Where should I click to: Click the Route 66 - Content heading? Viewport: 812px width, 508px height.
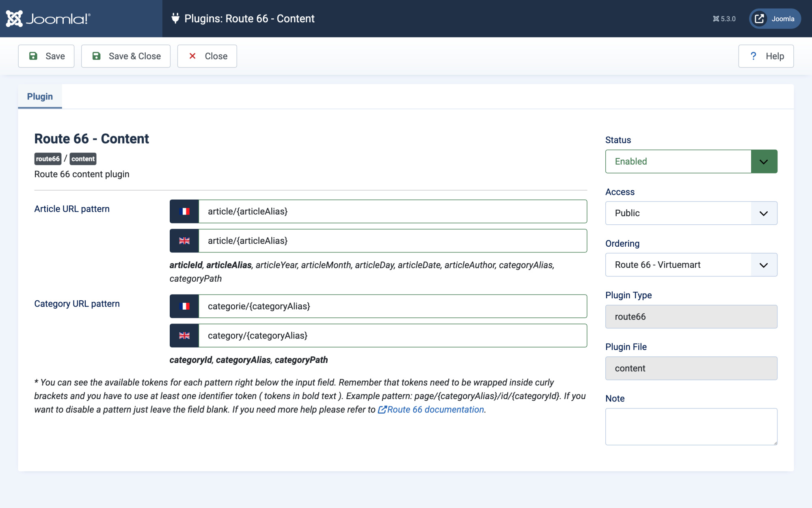pos(91,139)
